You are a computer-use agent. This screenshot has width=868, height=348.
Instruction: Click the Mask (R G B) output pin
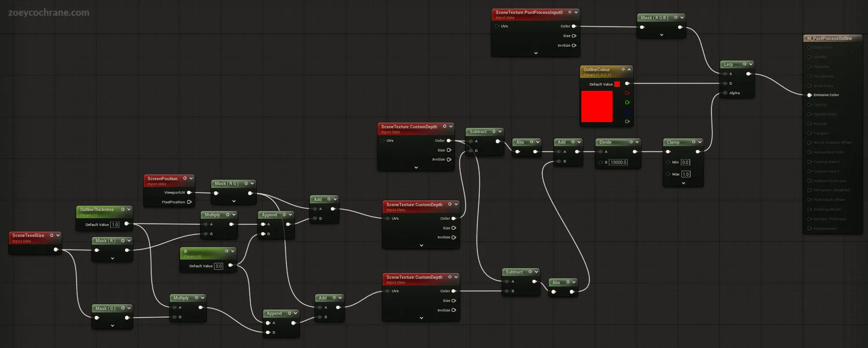680,27
